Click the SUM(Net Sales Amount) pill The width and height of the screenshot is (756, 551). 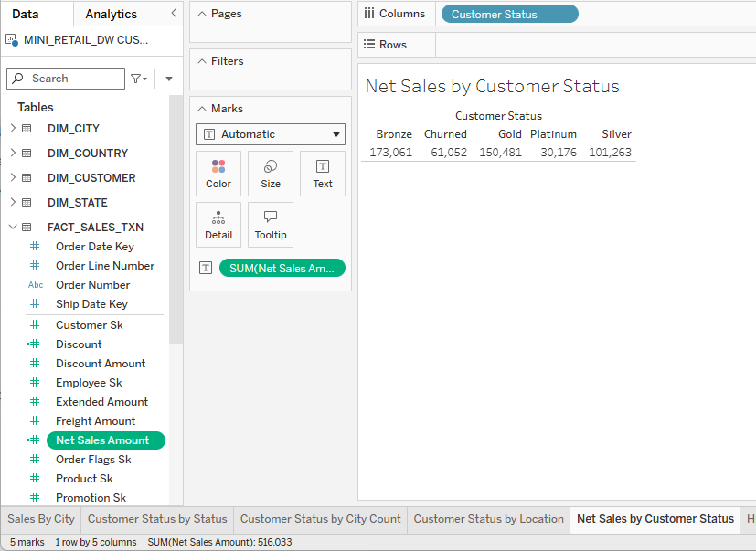pos(282,268)
